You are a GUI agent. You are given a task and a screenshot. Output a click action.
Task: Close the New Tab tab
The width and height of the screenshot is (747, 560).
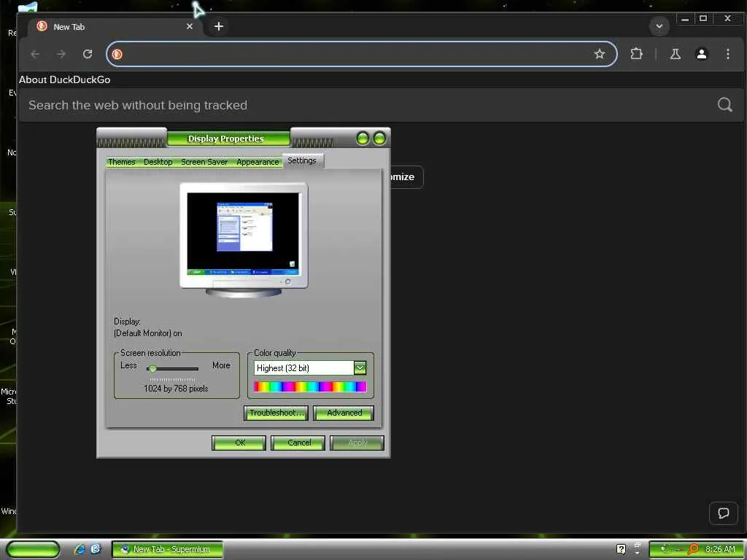click(x=190, y=27)
